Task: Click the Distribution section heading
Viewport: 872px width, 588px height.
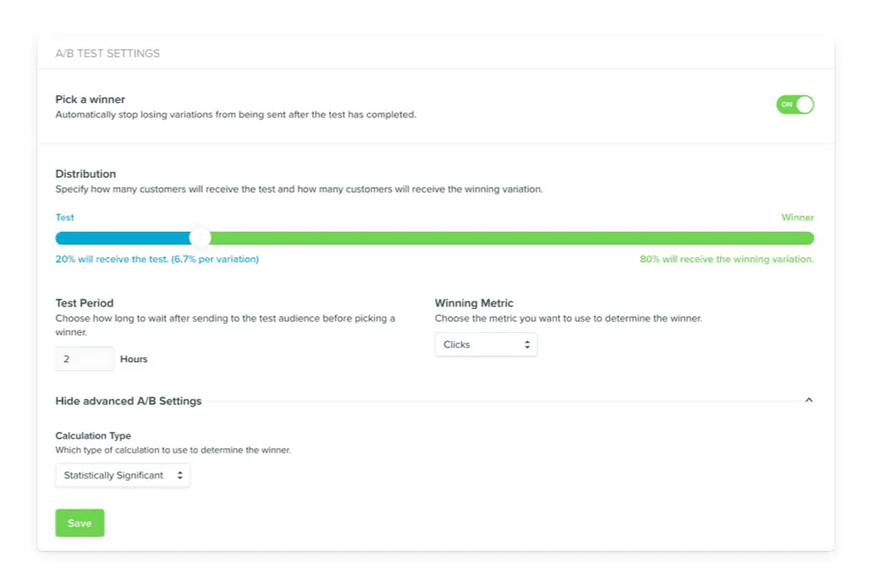Action: (x=86, y=174)
